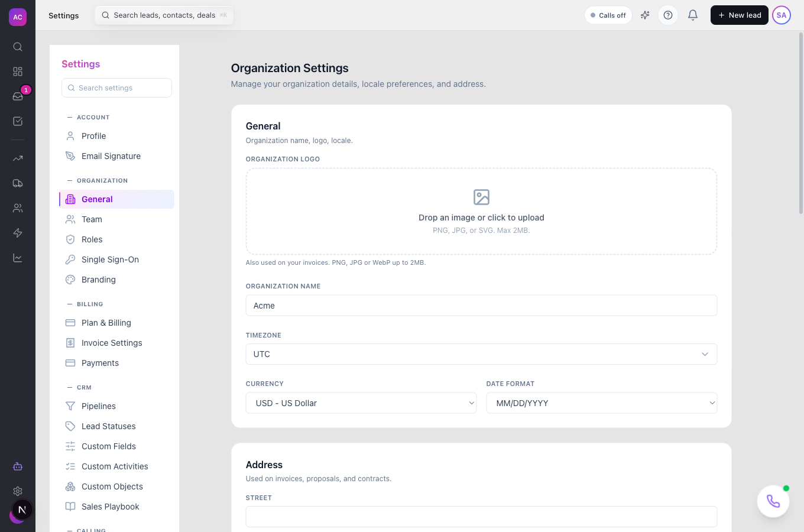Click the floating phone dialer button
The height and width of the screenshot is (532, 804).
pyautogui.click(x=773, y=501)
